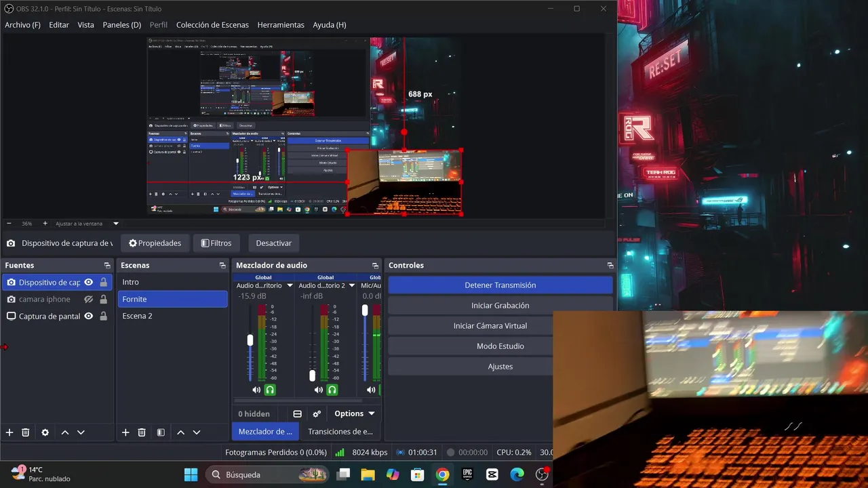Expand the preview scaling dropdown arrow
Viewport: 868px width, 488px height.
click(x=116, y=224)
